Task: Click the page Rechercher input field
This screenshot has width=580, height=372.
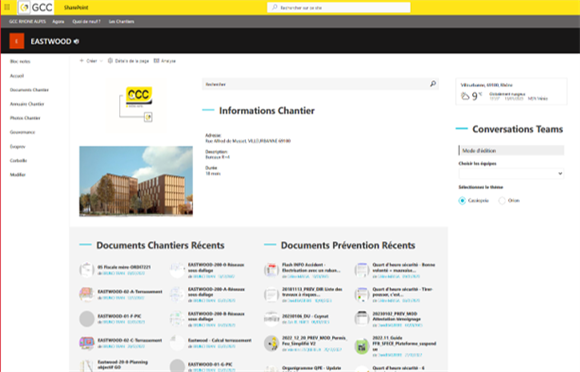Action: tap(320, 84)
